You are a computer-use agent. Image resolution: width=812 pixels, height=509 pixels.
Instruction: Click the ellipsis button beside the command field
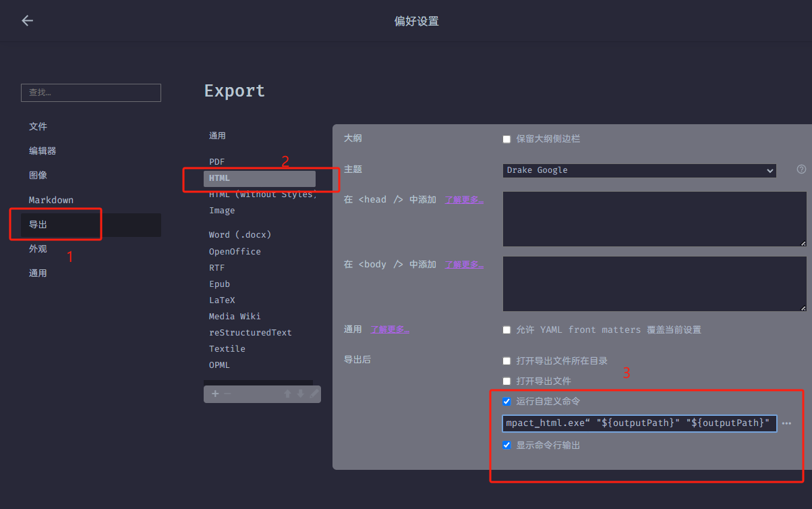click(x=787, y=423)
